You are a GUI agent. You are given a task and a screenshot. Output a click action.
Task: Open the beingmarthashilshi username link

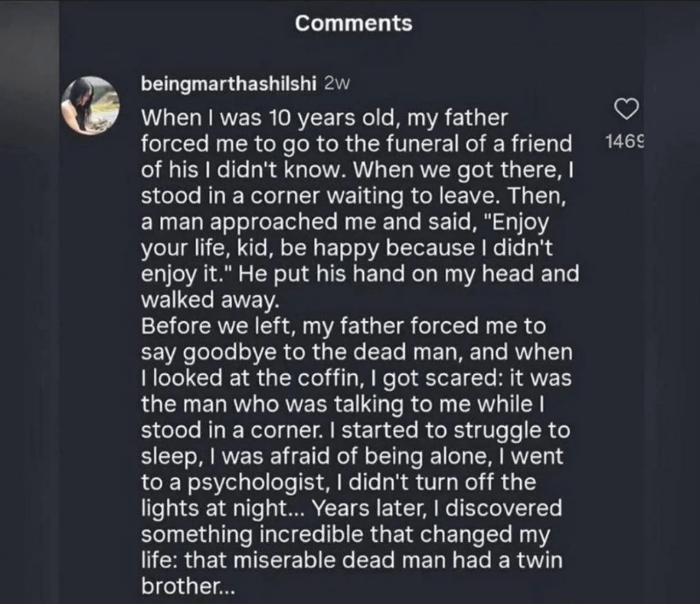coord(229,84)
